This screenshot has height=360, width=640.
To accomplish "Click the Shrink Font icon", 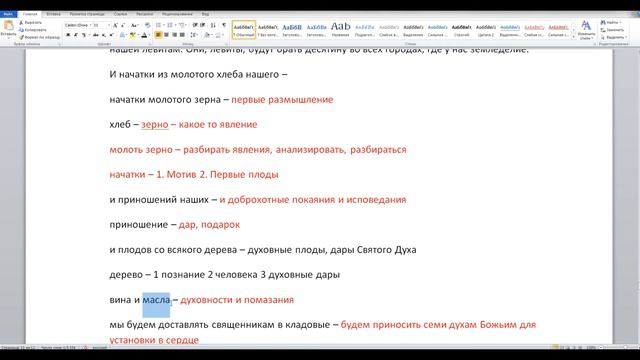I will [x=123, y=25].
